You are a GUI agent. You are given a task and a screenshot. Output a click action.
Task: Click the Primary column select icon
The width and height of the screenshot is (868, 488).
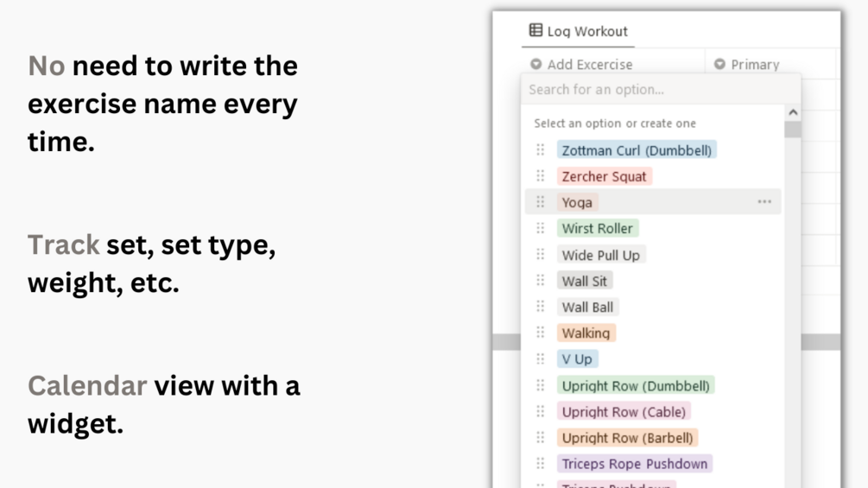[x=719, y=64]
